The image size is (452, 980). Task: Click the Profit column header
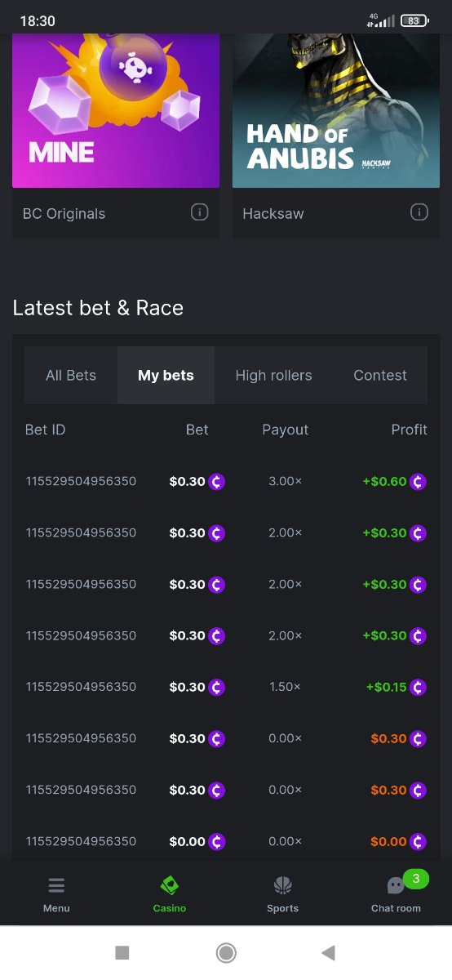[x=410, y=430]
